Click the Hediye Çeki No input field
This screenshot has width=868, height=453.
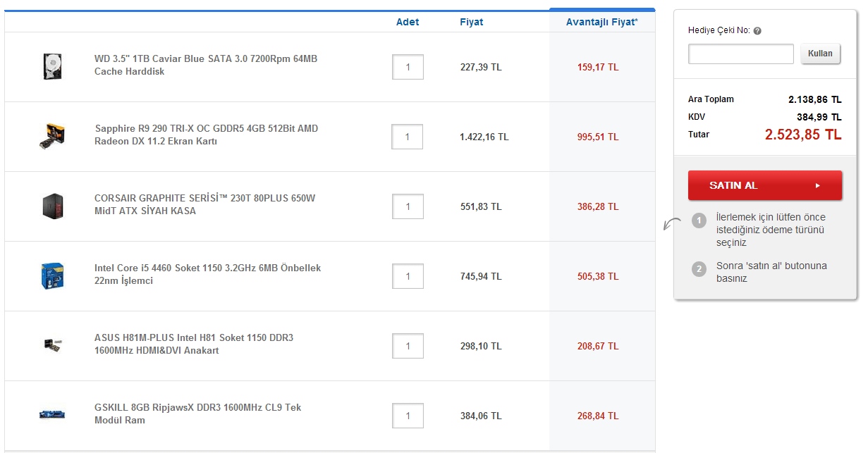(x=740, y=54)
